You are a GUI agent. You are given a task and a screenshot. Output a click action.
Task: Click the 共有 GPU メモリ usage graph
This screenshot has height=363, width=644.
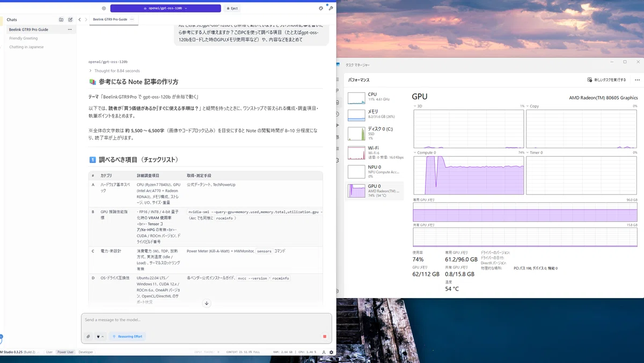pos(525,237)
